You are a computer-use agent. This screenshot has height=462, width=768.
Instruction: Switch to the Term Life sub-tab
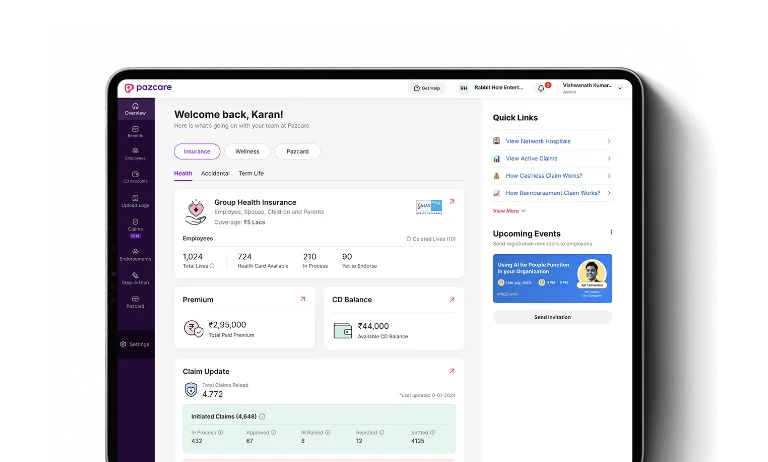pyautogui.click(x=251, y=173)
